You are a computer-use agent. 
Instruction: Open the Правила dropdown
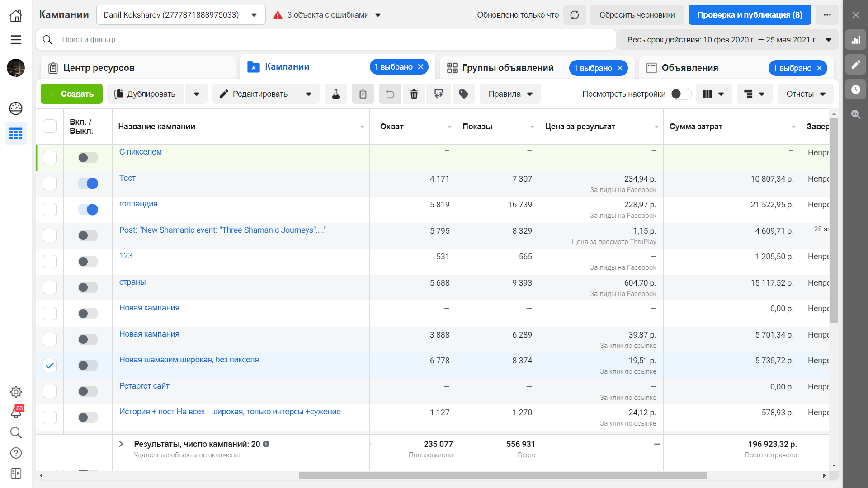point(510,94)
